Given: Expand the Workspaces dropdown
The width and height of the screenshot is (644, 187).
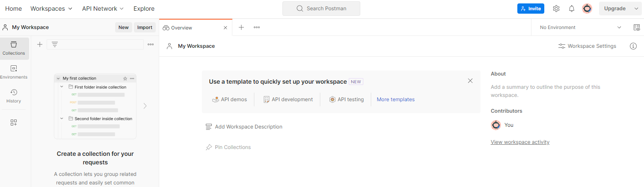Looking at the screenshot, I should pos(51,9).
